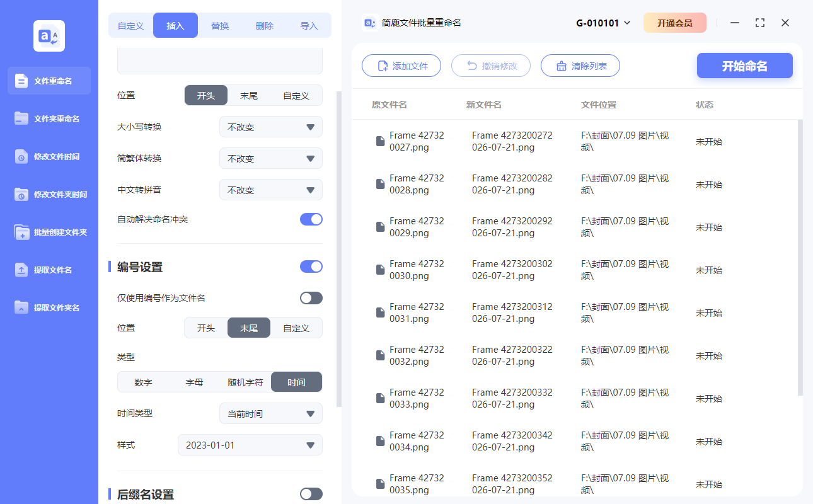Click file icon for Frame 427320033.png
This screenshot has width=813, height=504.
coord(380,398)
